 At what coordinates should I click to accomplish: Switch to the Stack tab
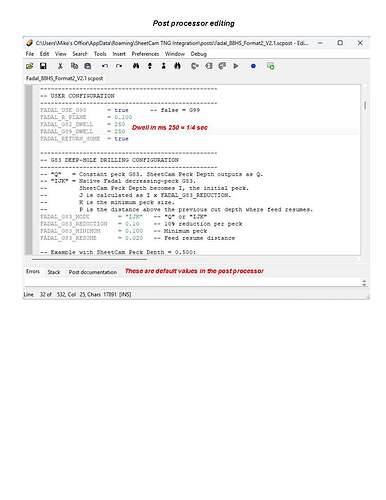coord(54,272)
